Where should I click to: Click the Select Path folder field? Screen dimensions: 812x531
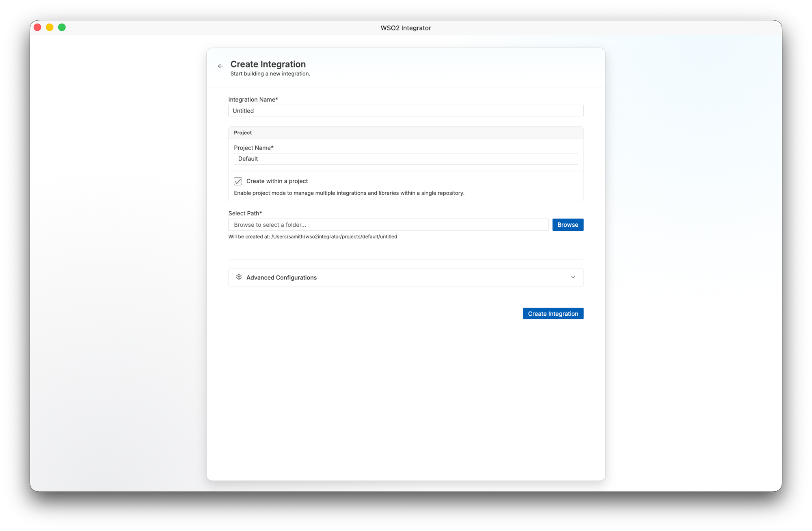point(388,225)
